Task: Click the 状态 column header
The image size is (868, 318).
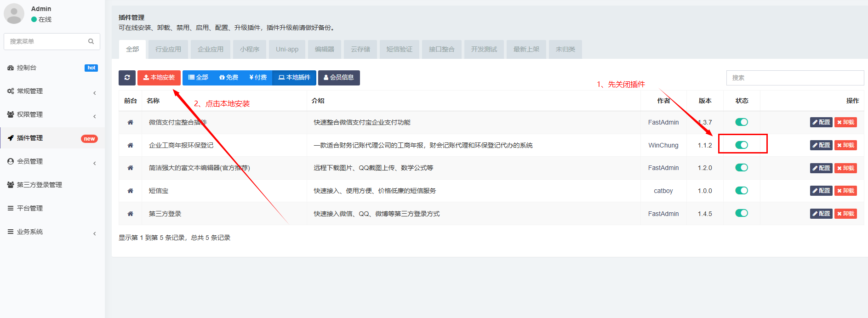Action: point(742,101)
